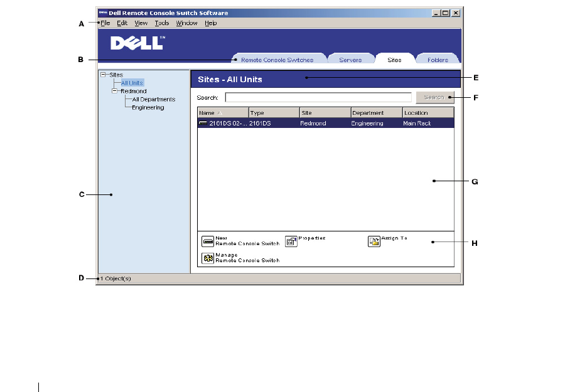Click the 2161DS switch icon in the row

(203, 123)
